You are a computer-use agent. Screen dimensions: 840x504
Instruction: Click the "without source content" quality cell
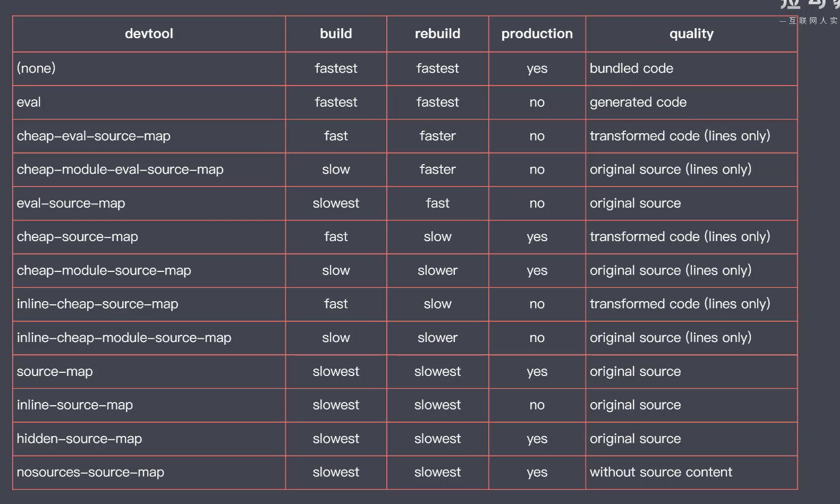coord(661,472)
